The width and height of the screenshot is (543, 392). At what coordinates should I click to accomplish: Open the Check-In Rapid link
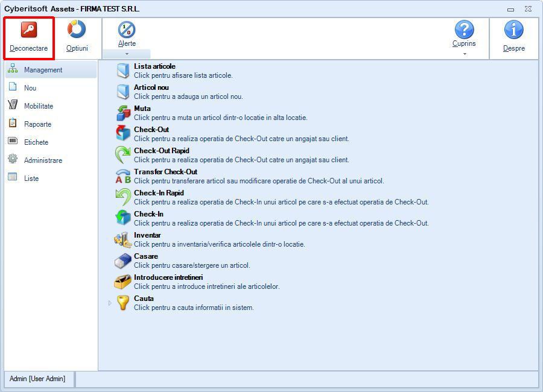point(159,193)
